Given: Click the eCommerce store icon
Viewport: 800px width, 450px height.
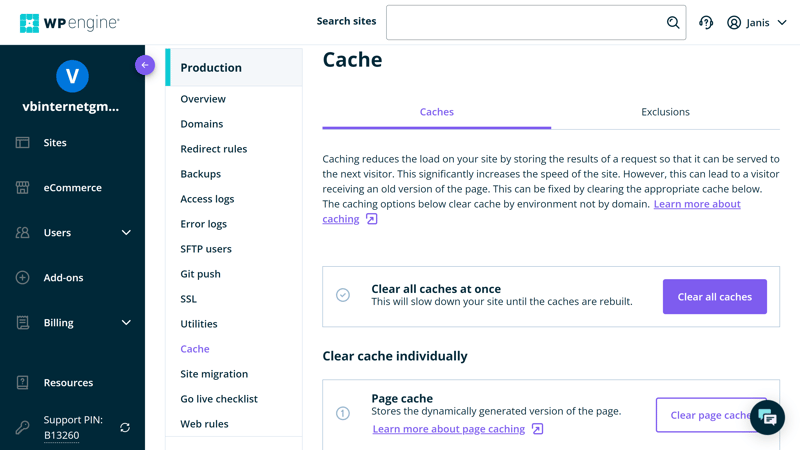Looking at the screenshot, I should click(x=23, y=188).
